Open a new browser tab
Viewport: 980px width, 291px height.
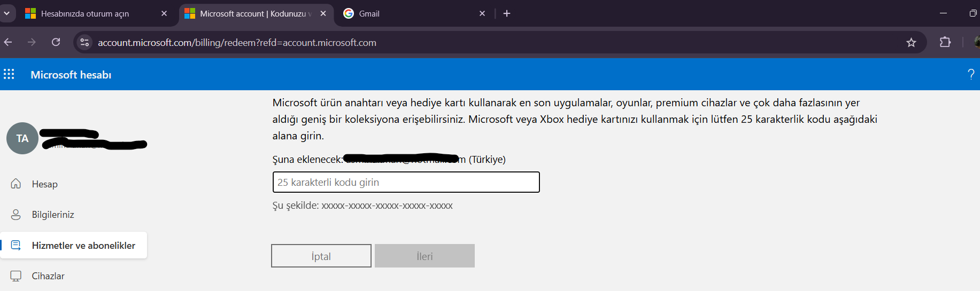pos(507,13)
